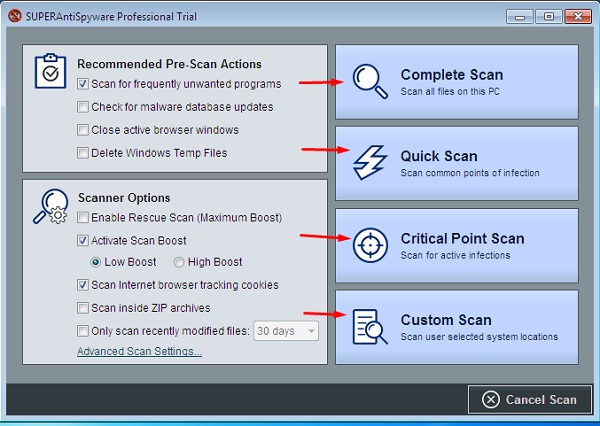Close the SUPERAntiSpyware window
Screen dimensions: 600x426
(578, 17)
